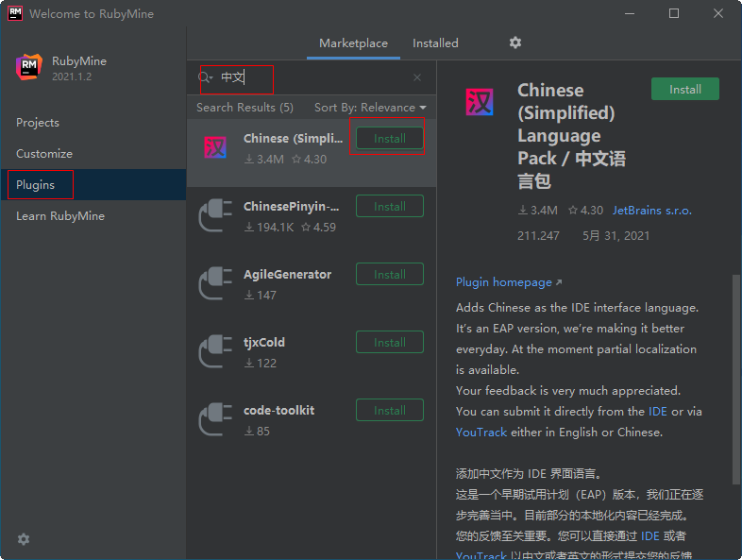
Task: Open the YouTrack link in English description
Action: (481, 433)
